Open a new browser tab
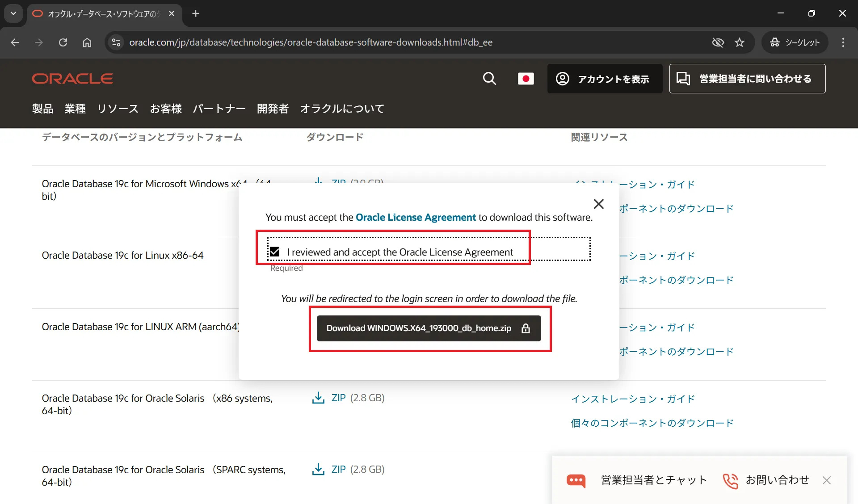 pos(196,14)
